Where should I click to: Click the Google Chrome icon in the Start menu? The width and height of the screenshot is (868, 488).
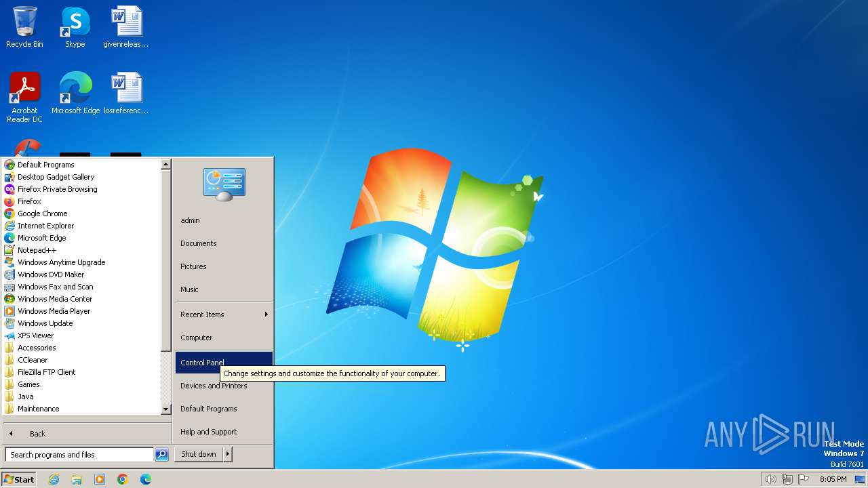[x=9, y=213]
